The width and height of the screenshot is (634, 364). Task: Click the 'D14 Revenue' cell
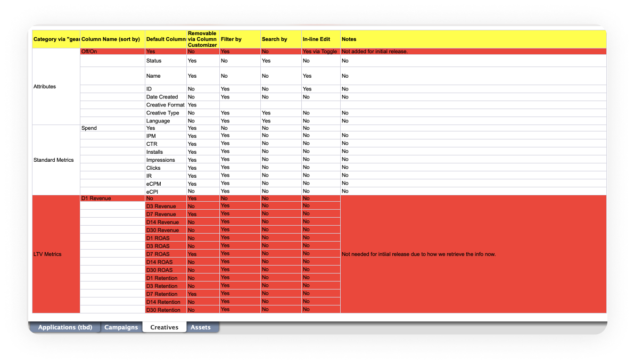pyautogui.click(x=166, y=222)
